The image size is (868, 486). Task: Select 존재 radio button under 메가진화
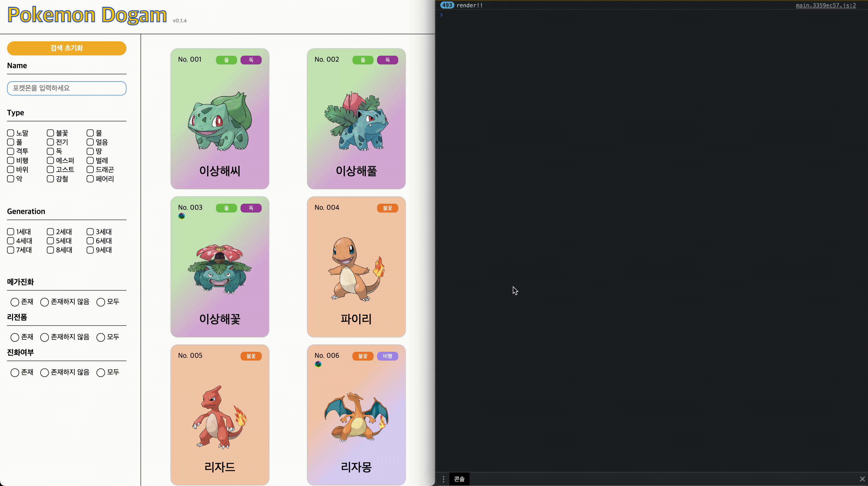(15, 302)
